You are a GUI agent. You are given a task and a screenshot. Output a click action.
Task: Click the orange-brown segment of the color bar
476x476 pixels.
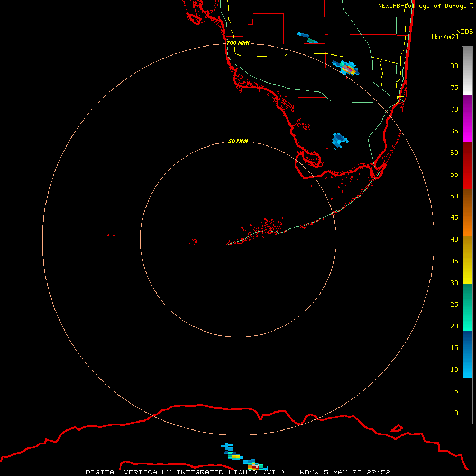[x=467, y=213]
